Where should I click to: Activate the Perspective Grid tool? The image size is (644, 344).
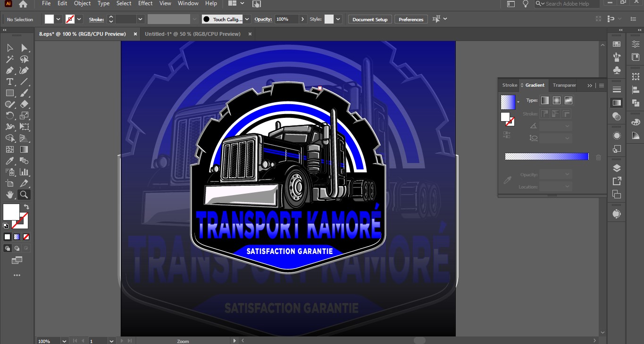(24, 138)
